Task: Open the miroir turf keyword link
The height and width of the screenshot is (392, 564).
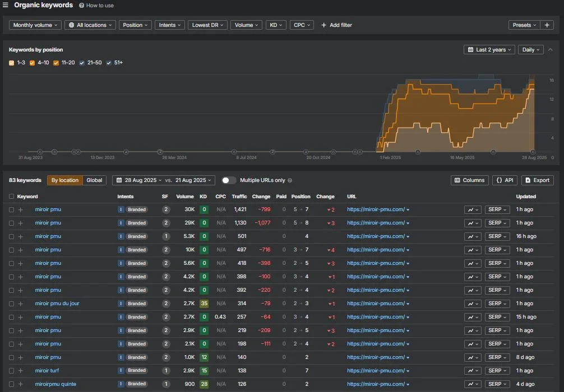Action: pyautogui.click(x=47, y=371)
